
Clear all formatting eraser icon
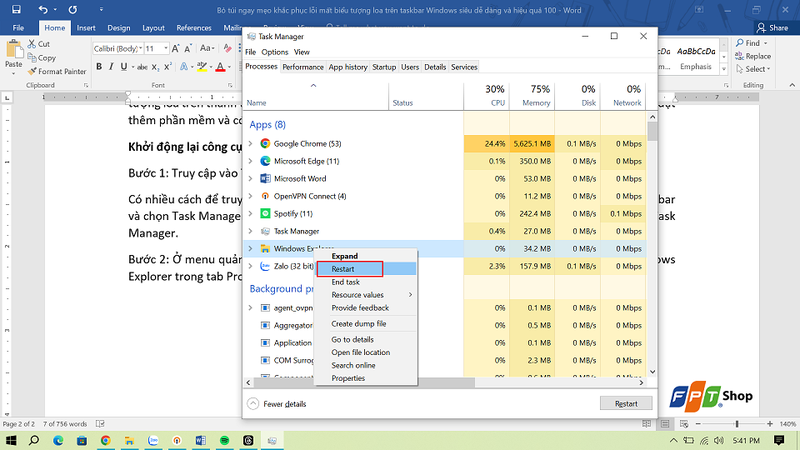pos(228,48)
